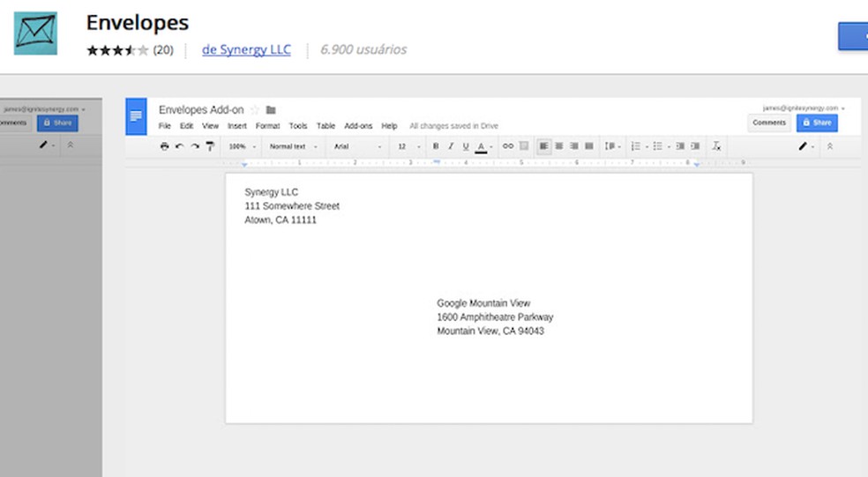
Task: Click the star rating of the Envelopes app
Action: (117, 50)
